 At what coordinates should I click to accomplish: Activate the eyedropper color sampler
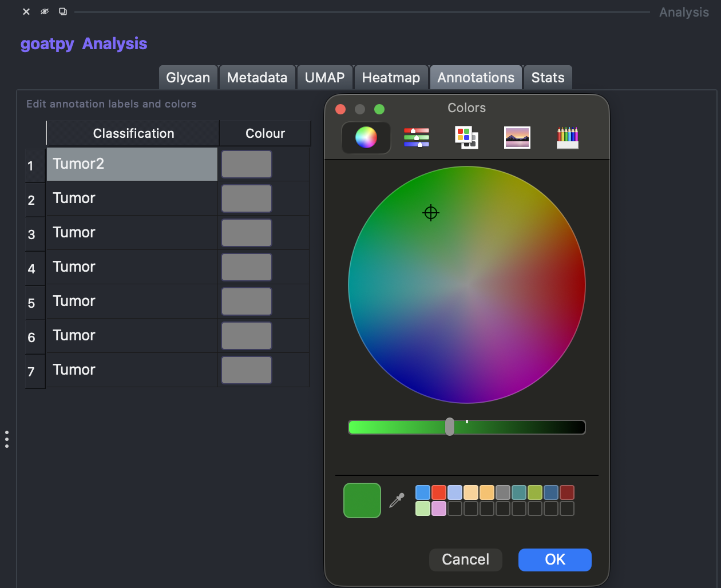[397, 500]
